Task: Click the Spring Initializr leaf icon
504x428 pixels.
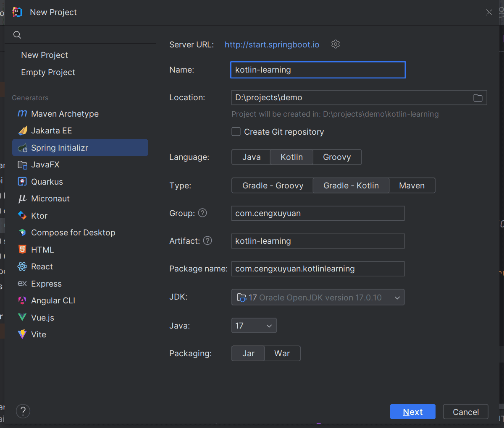Action: [22, 148]
